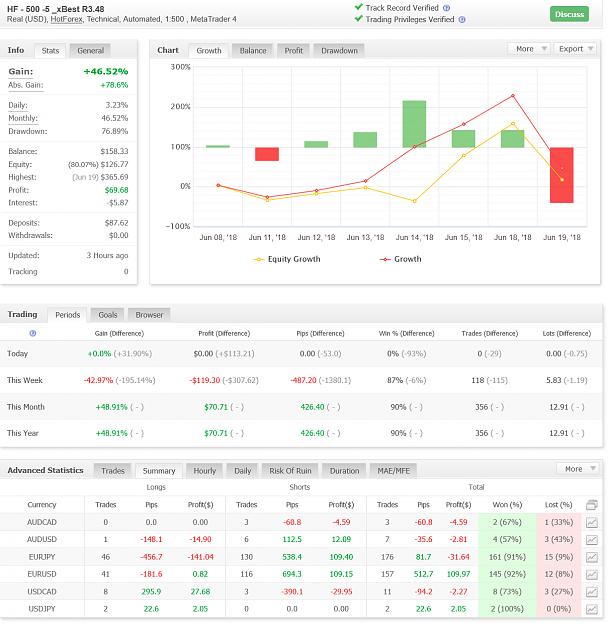Switch to Trades statistics tab
The width and height of the screenshot is (611, 625).
click(112, 471)
